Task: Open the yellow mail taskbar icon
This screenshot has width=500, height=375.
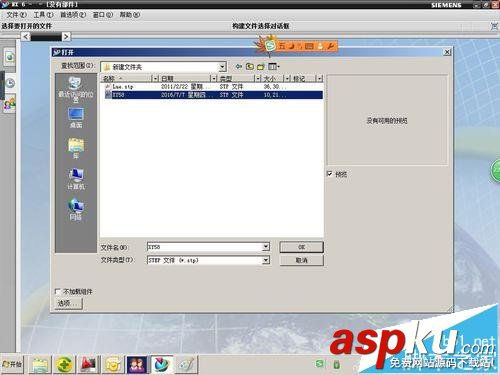Action: pos(113,364)
